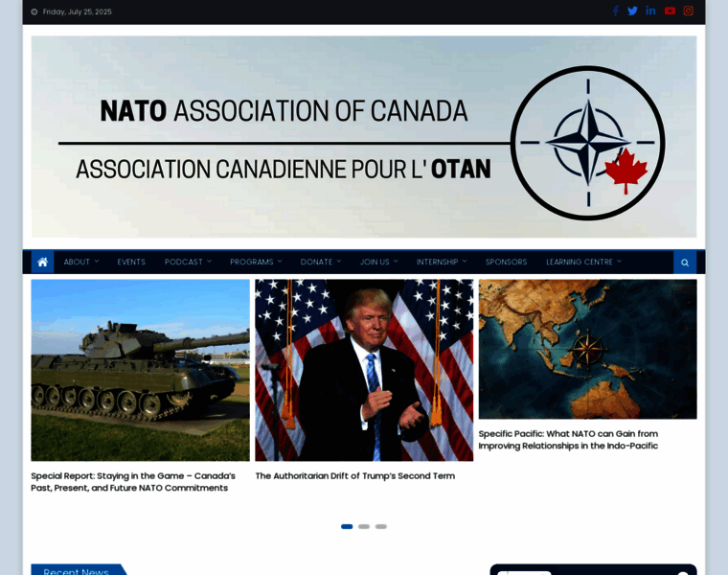Open the LinkedIn social icon
This screenshot has width=728, height=575.
(651, 11)
